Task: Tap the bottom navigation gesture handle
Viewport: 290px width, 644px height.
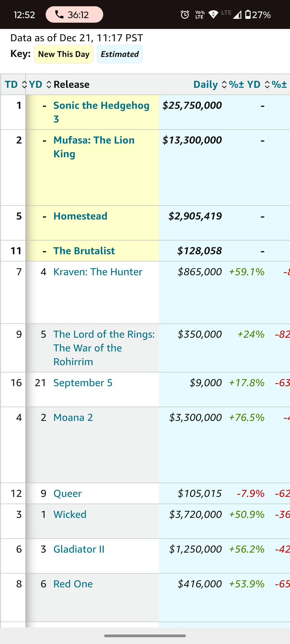Action: (x=145, y=636)
